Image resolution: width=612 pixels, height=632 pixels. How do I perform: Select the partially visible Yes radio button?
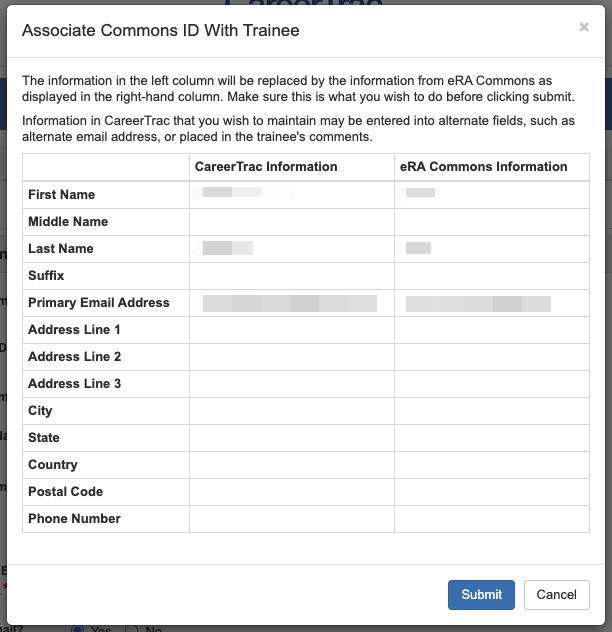[x=76, y=629]
